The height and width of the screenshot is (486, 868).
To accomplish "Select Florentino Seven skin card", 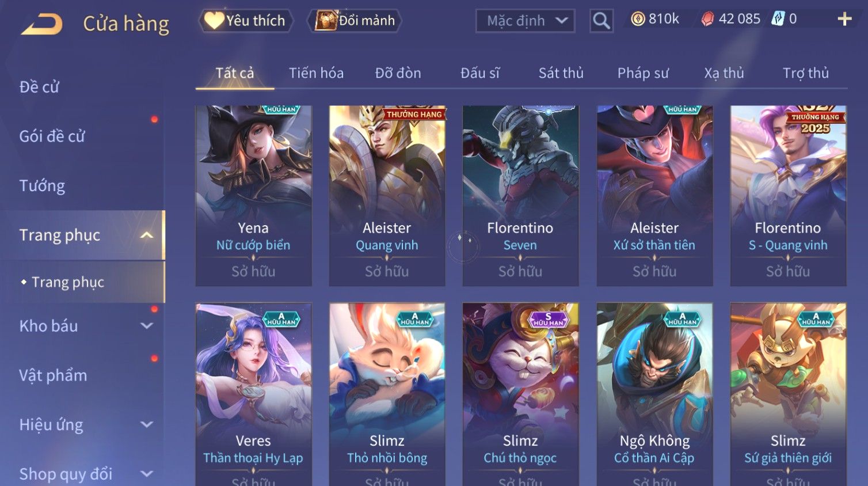I will (520, 196).
